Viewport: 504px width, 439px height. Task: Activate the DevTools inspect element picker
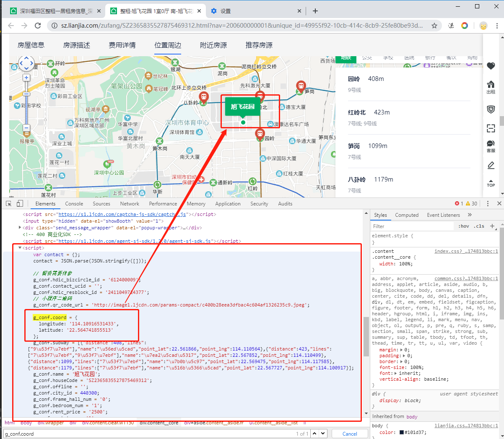click(8, 203)
